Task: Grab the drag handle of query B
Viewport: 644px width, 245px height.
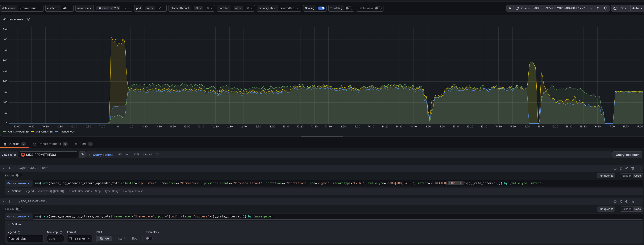Action: click(640, 201)
